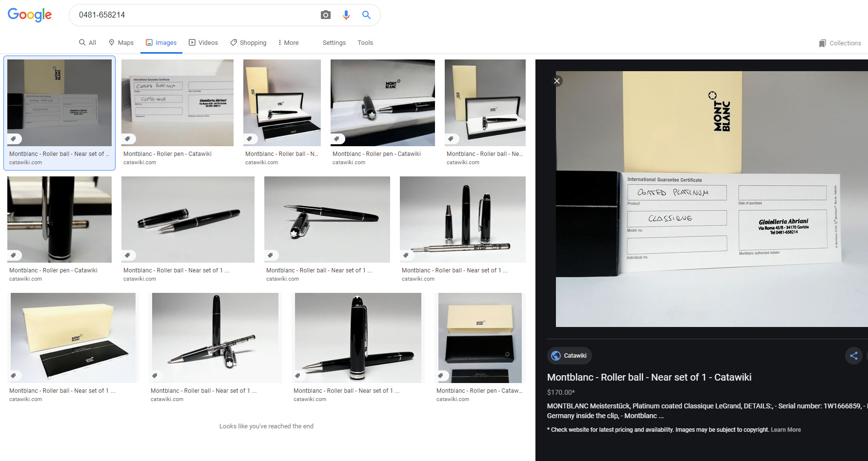Go to the All results tab
868x461 pixels.
[88, 43]
